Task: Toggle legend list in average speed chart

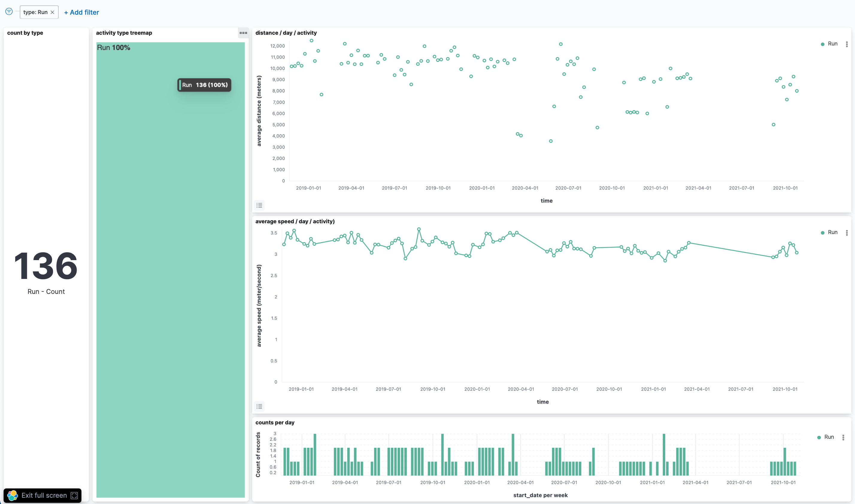Action: [x=259, y=406]
